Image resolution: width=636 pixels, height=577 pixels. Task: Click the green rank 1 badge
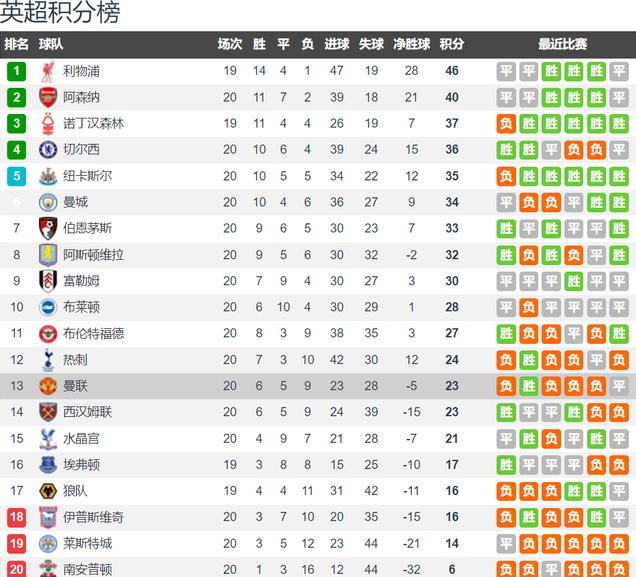click(x=17, y=71)
